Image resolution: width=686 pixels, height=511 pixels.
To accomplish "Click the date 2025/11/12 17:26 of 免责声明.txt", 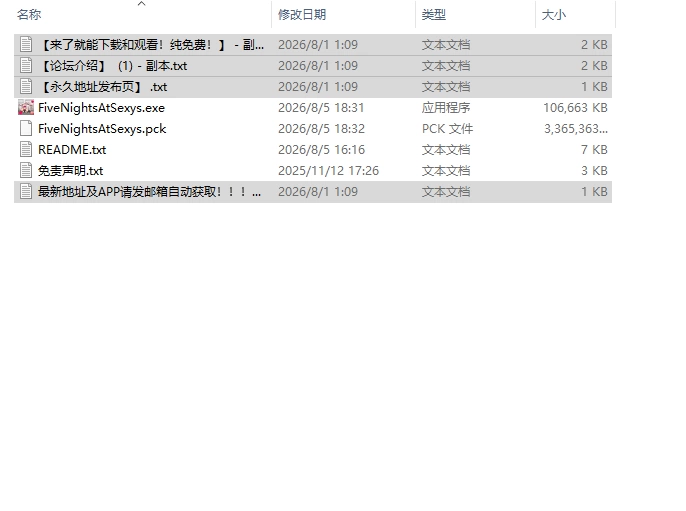I will [328, 171].
